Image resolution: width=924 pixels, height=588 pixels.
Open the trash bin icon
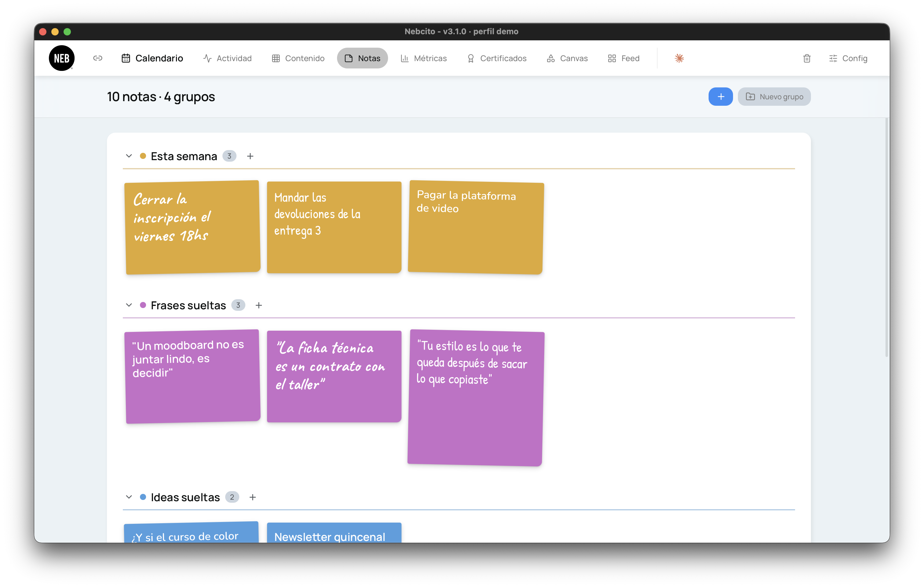807,58
